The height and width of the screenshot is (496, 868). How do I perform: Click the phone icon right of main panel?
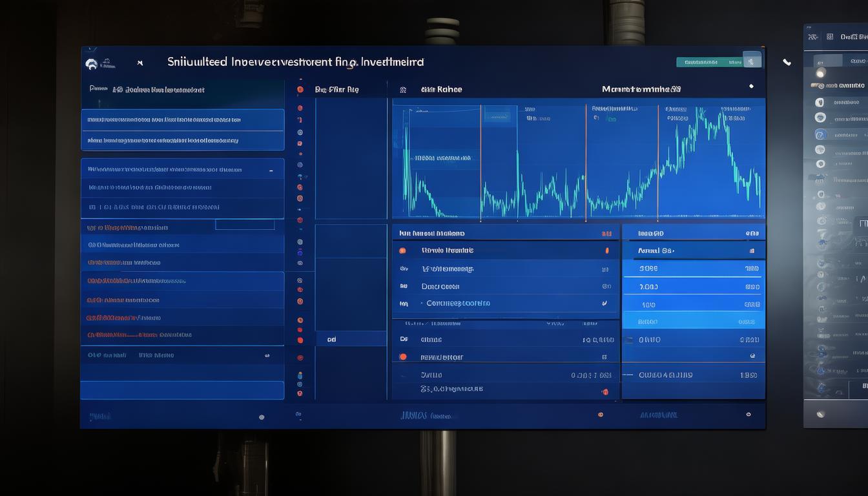click(x=787, y=63)
